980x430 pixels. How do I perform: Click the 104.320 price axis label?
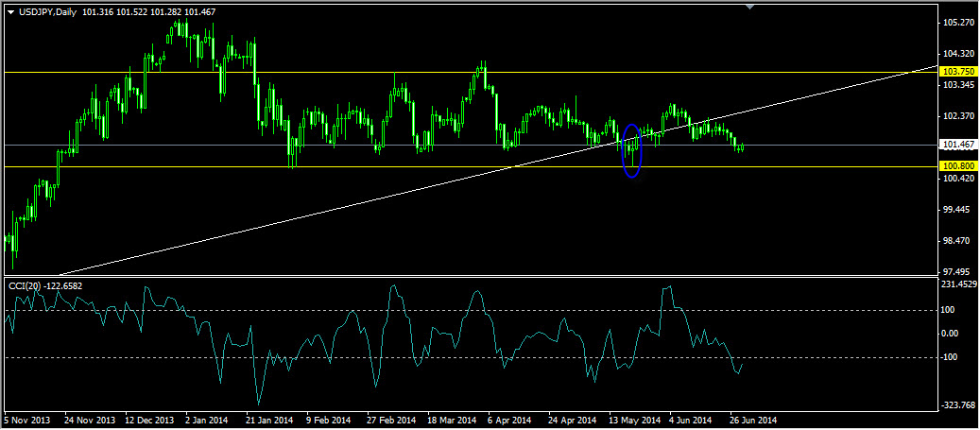(x=959, y=54)
